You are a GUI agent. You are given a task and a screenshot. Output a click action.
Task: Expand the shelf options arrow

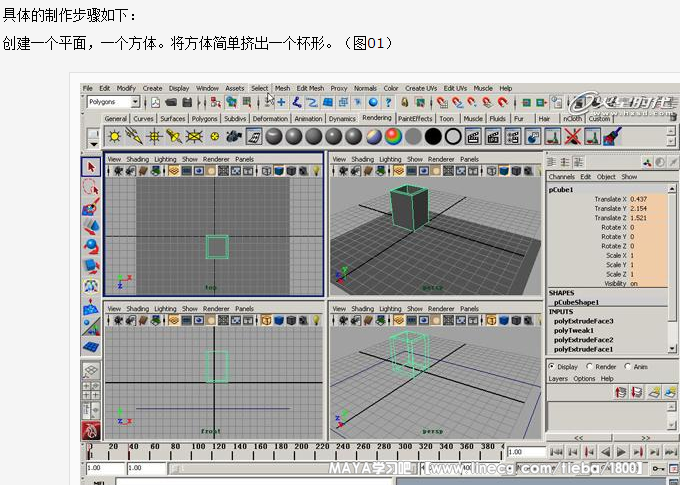coord(94,144)
